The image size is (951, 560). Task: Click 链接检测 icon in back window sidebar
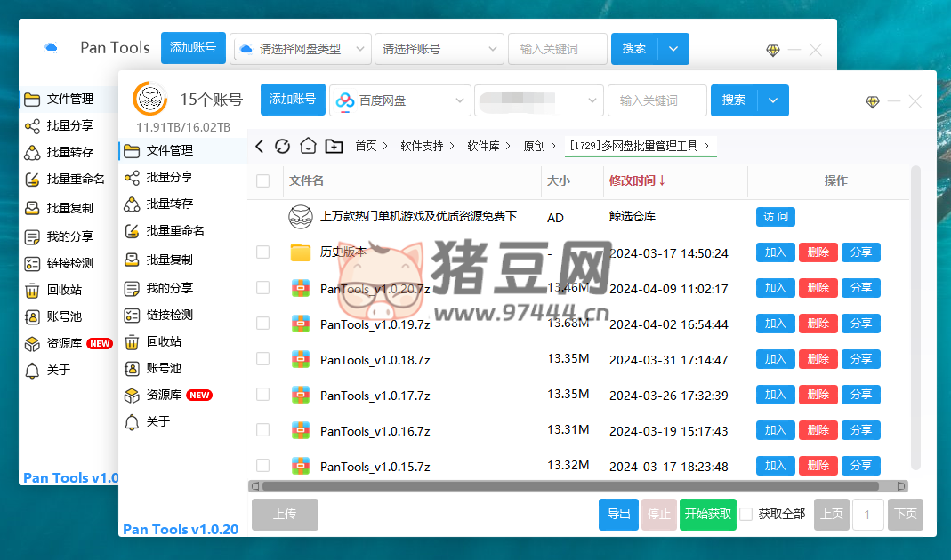tap(32, 264)
